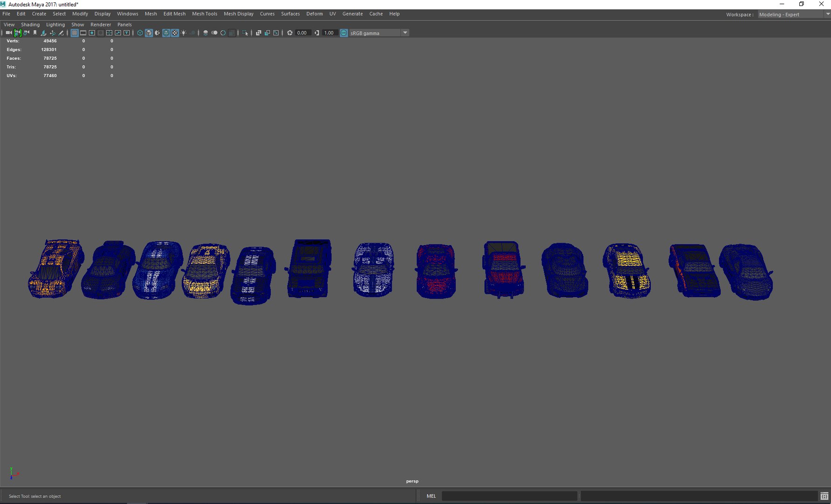Toggle the Film Gate overlay
Image resolution: width=831 pixels, height=504 pixels.
click(83, 33)
